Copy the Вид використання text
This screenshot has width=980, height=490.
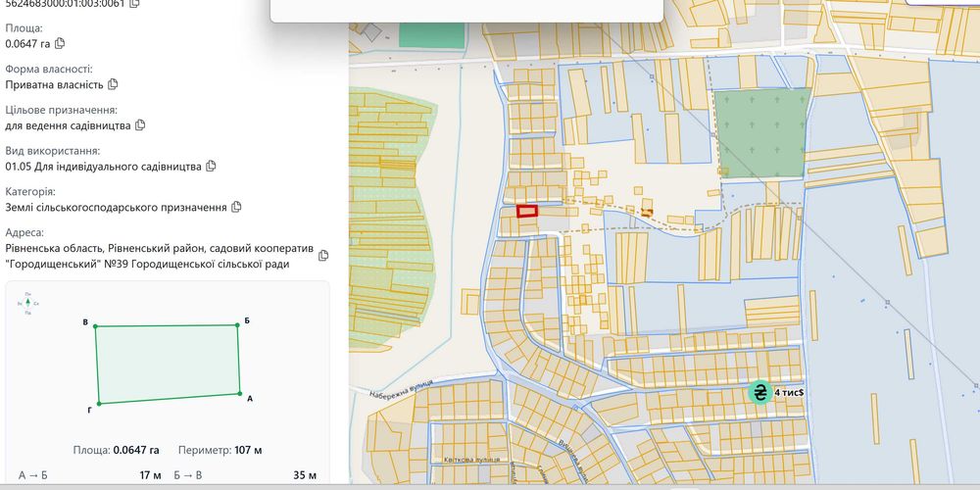[x=211, y=166]
